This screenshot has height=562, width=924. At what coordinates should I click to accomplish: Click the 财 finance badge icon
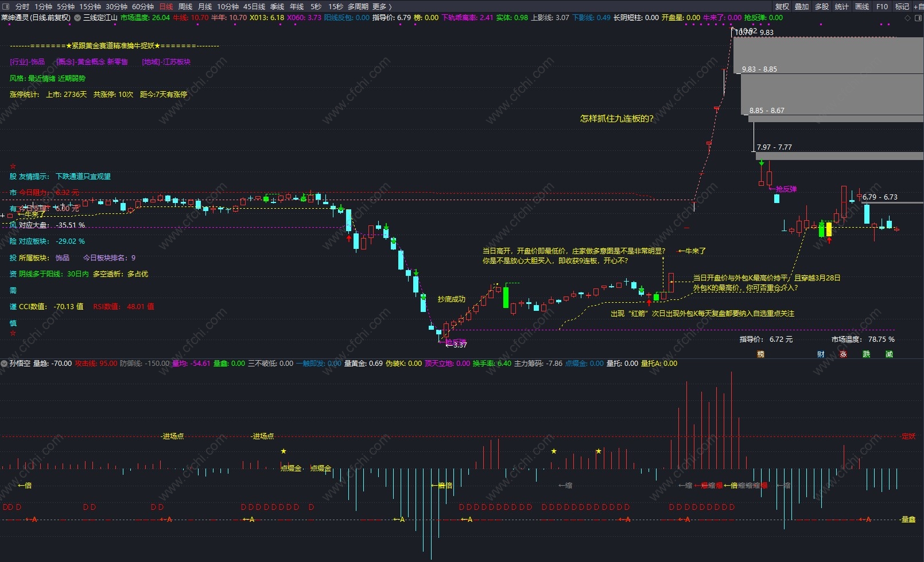coord(821,354)
